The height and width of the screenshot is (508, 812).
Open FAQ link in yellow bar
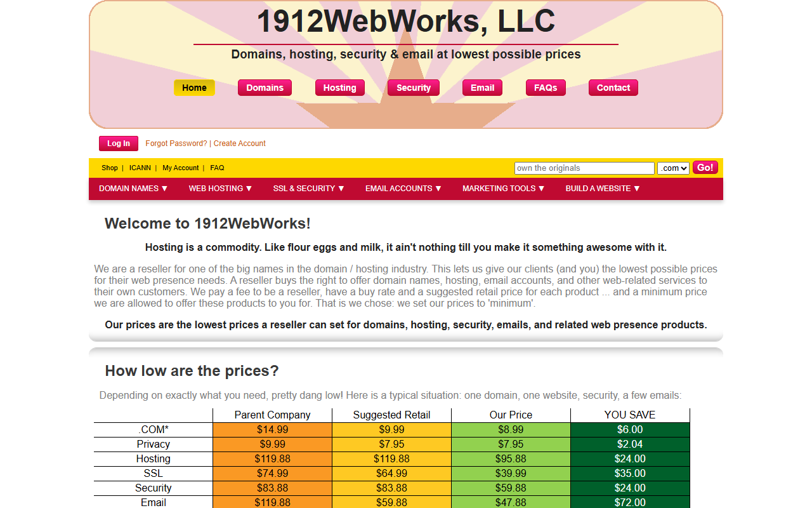point(217,168)
